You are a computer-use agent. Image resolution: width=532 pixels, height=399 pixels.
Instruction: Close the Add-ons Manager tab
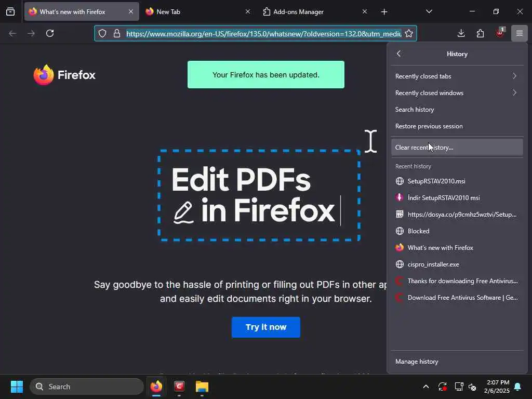[x=364, y=11]
